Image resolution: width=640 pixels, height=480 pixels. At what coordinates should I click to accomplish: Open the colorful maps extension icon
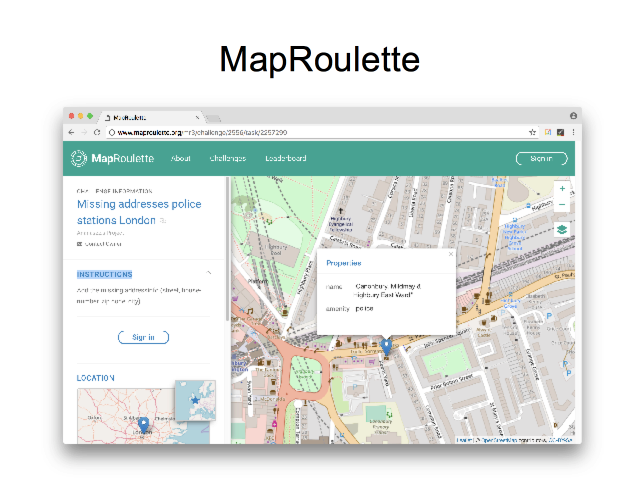[x=548, y=132]
